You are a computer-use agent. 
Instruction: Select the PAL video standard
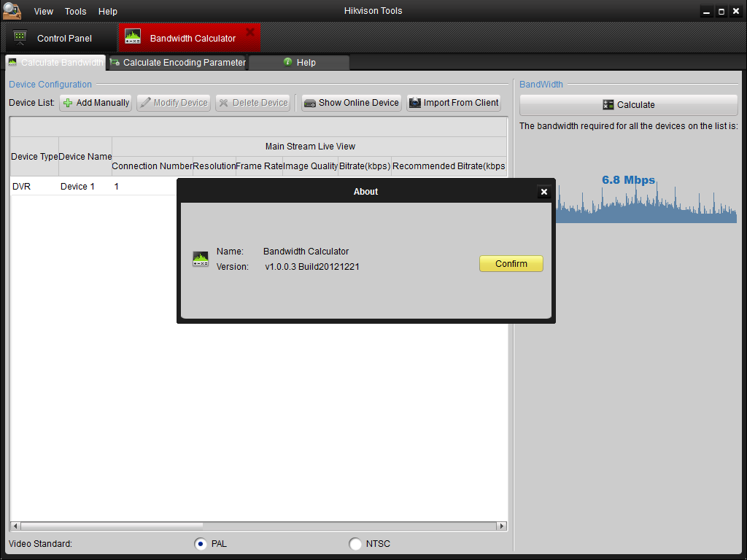click(x=201, y=544)
